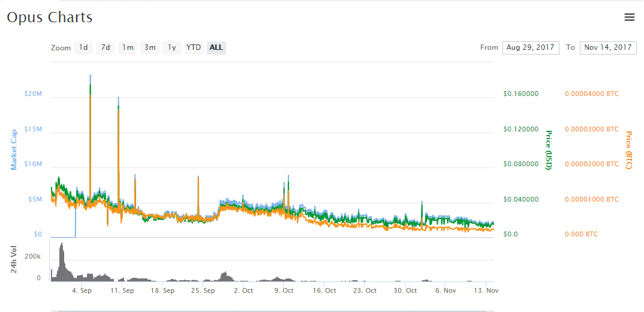The width and height of the screenshot is (644, 312).
Task: Click the $0 market cap label
Action: [38, 235]
